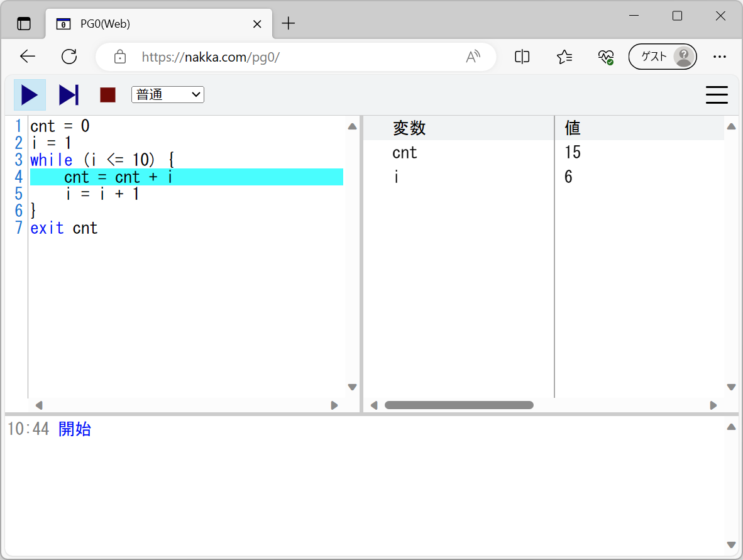The height and width of the screenshot is (560, 743).
Task: Run the program with the play button
Action: tap(30, 95)
